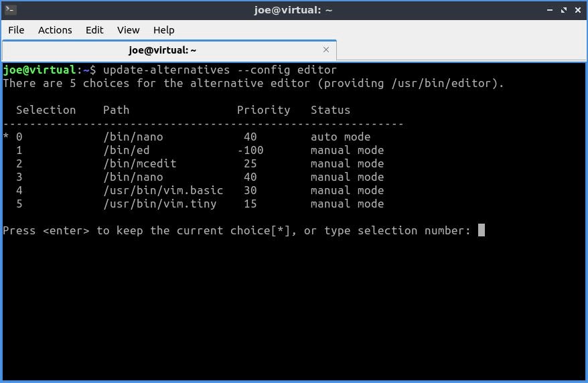
Task: Open the File menu
Action: tap(16, 30)
